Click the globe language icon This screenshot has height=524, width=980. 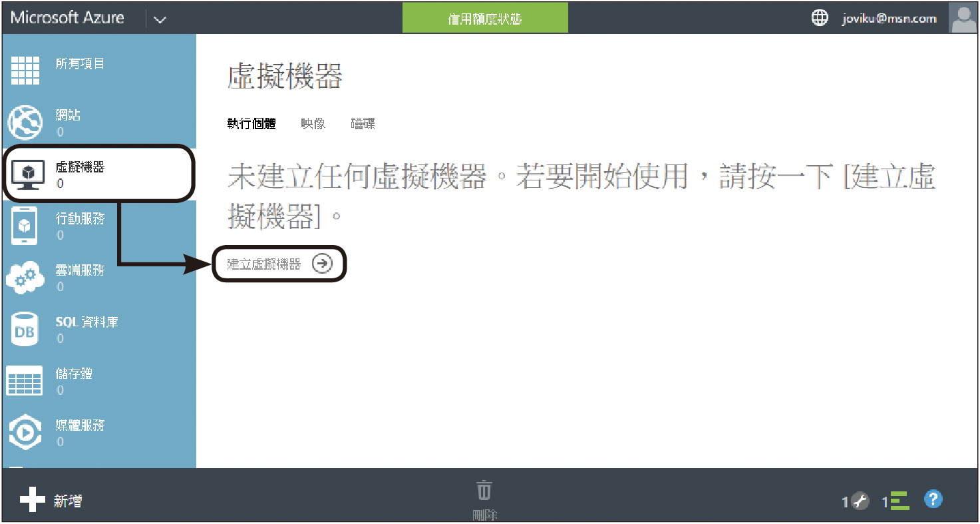click(820, 18)
